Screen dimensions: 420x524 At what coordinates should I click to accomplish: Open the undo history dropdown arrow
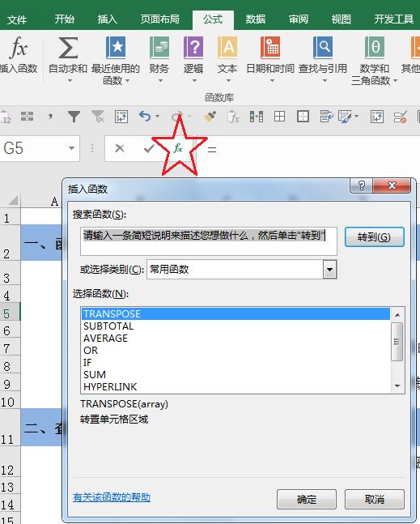pos(157,117)
